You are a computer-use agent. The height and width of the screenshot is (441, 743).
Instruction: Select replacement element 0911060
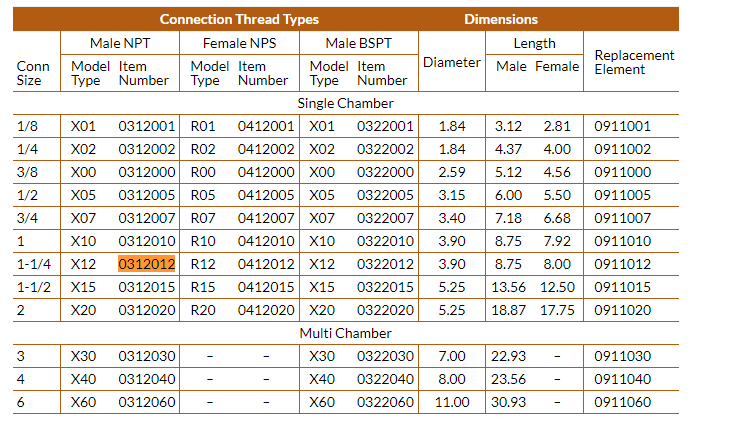623,402
